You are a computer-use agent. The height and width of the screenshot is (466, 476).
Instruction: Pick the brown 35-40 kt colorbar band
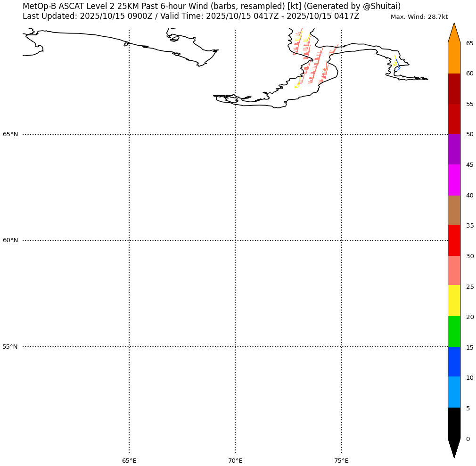click(x=454, y=210)
